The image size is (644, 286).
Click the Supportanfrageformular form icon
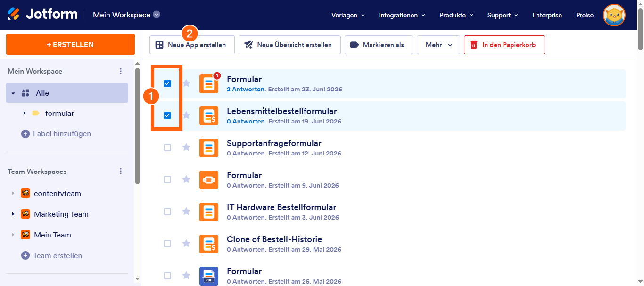click(209, 148)
